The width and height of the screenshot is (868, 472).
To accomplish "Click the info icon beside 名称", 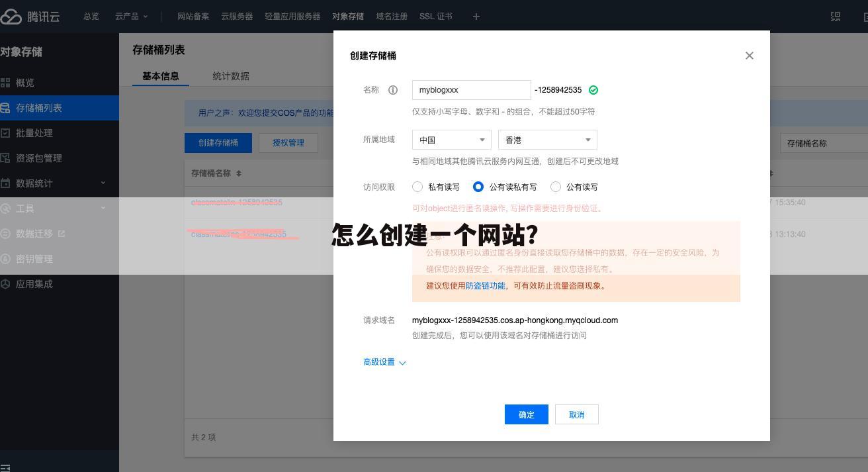I will 393,90.
